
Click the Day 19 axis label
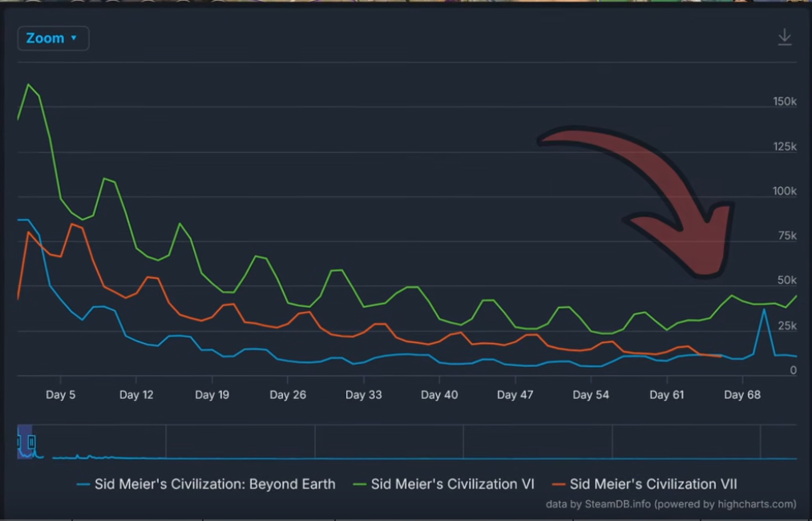coord(212,394)
